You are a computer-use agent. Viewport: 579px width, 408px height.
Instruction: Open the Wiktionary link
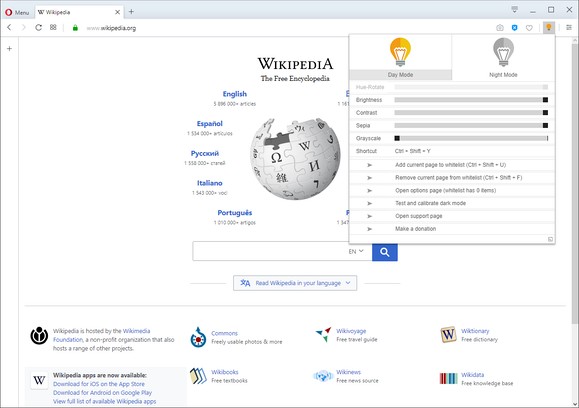coord(475,331)
